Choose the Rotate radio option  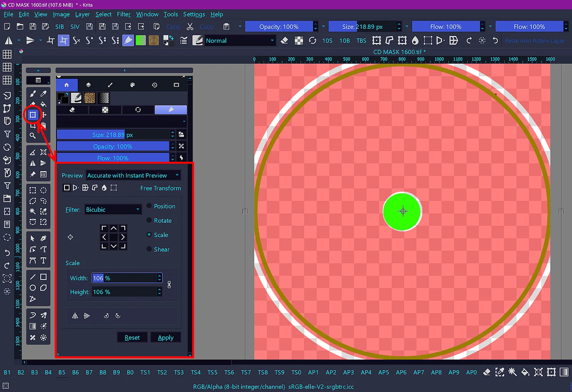[149, 220]
